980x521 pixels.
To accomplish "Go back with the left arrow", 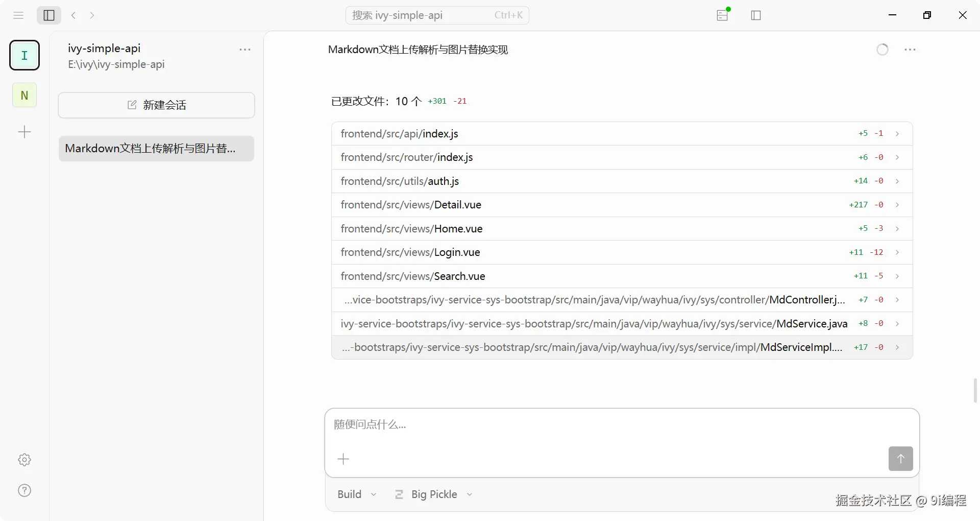I will tap(73, 15).
